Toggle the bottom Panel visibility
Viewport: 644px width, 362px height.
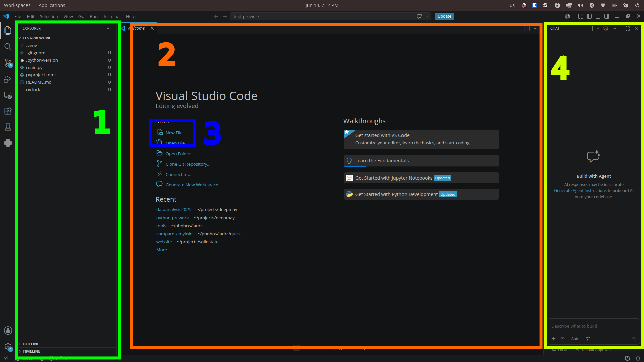(598, 16)
